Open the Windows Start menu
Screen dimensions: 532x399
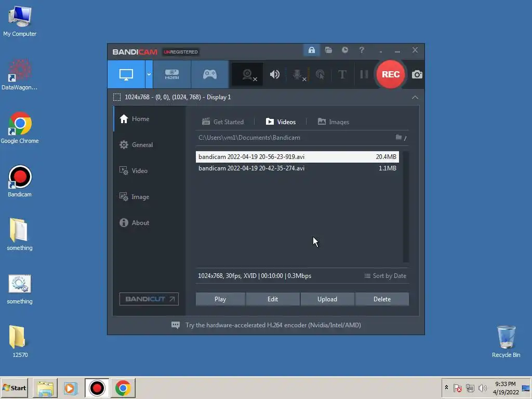tap(14, 388)
